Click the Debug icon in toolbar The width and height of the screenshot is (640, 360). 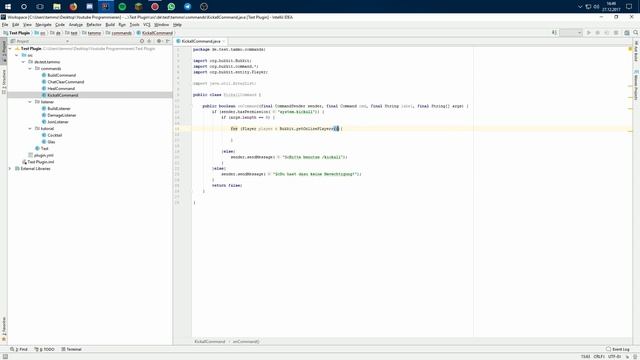598,33
